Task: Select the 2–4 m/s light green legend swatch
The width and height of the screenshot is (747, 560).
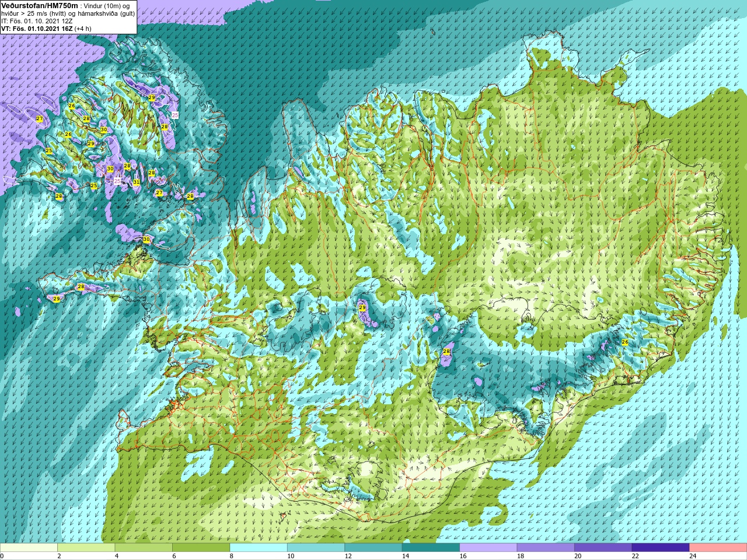Action: click(86, 548)
